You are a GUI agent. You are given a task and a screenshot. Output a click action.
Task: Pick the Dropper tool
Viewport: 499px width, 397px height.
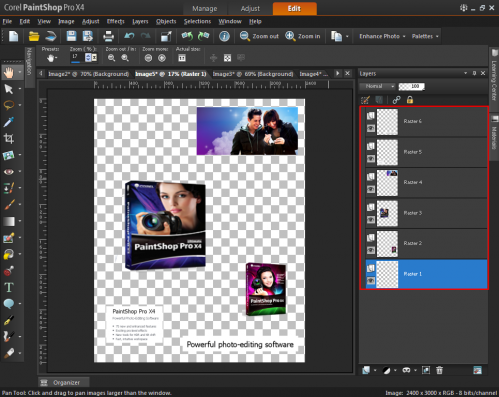(x=9, y=122)
